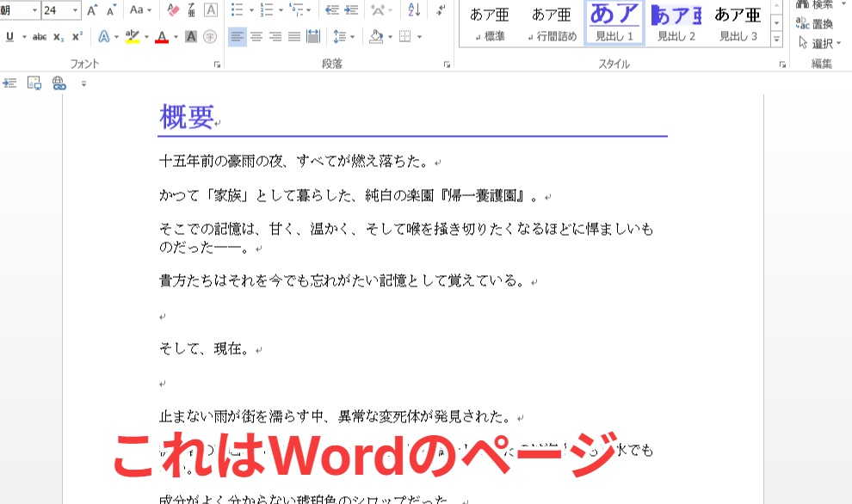The width and height of the screenshot is (852, 504).
Task: Customize the Quick Access Toolbar
Action: pos(83,83)
